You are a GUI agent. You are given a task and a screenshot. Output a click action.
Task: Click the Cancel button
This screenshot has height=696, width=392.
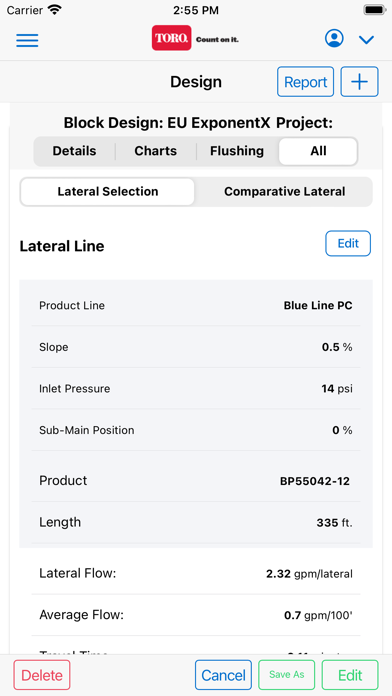tap(223, 675)
